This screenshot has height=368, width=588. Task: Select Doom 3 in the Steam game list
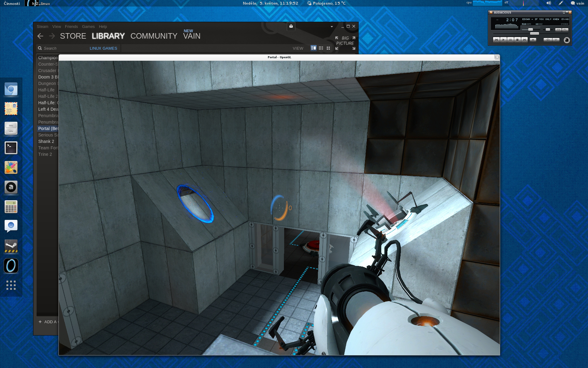(48, 77)
